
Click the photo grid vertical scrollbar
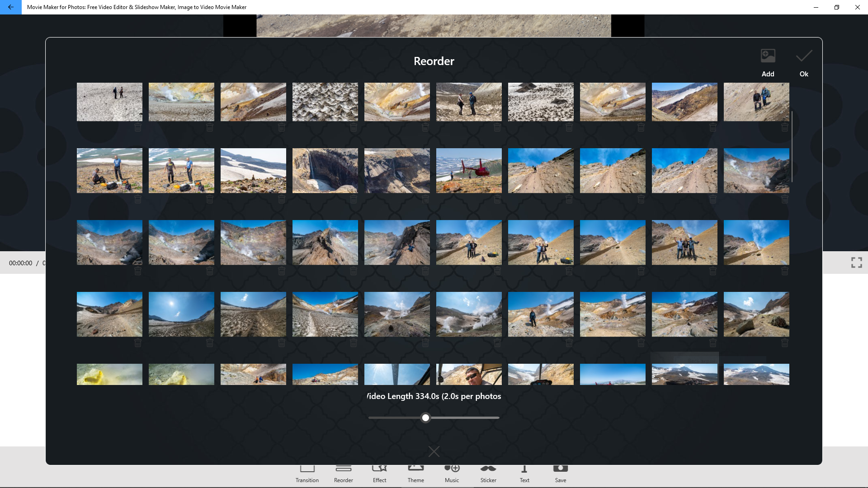point(792,146)
